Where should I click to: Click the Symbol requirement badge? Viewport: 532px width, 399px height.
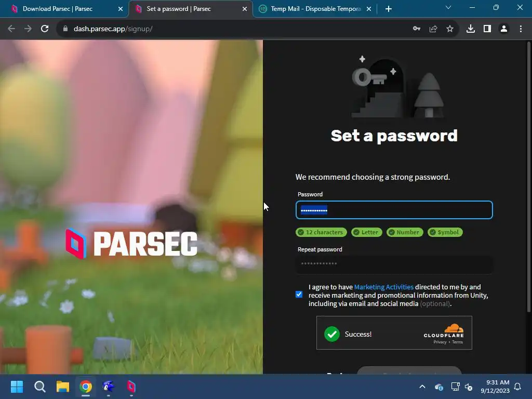click(445, 232)
